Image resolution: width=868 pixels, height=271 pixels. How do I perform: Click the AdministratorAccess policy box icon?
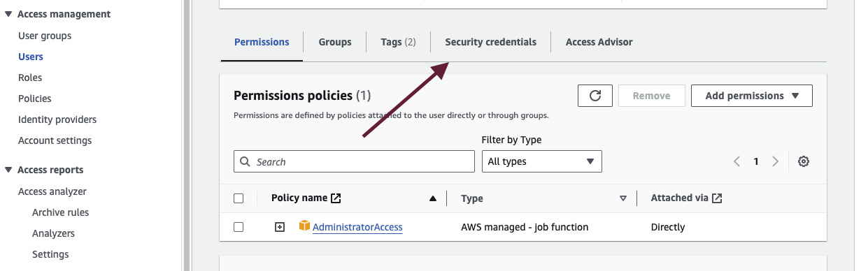[x=304, y=226]
